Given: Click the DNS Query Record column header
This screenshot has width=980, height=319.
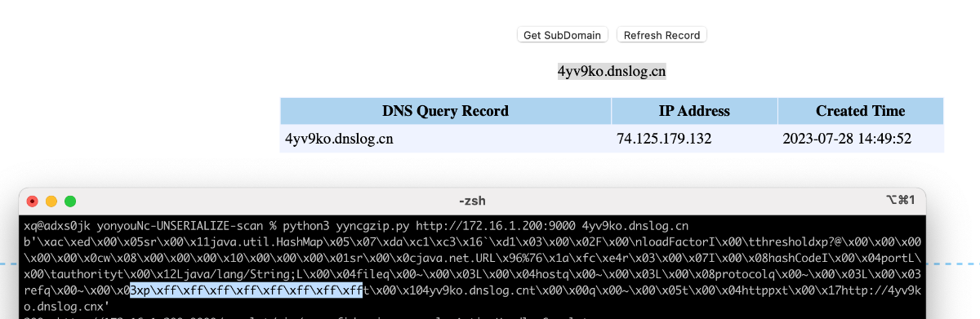Looking at the screenshot, I should click(x=445, y=111).
